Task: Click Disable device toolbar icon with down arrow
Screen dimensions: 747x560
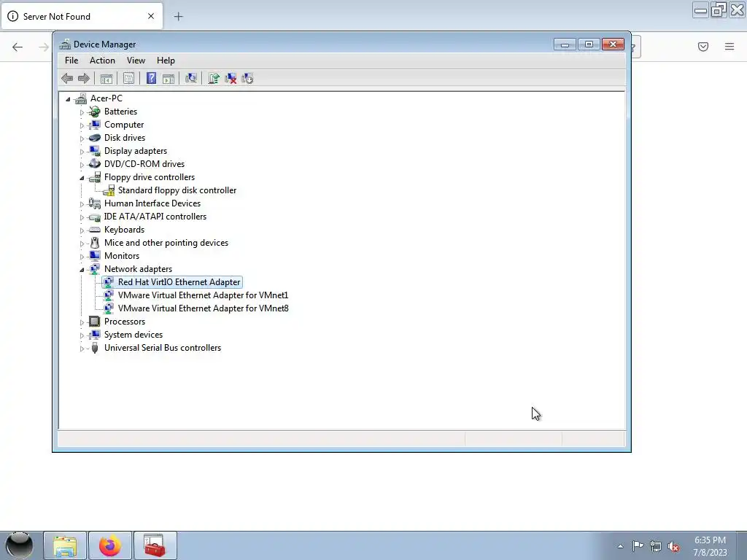Action: coord(247,79)
